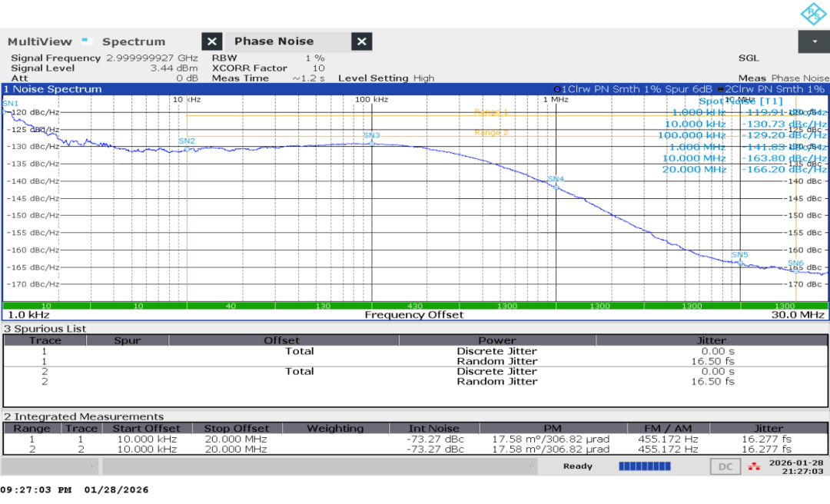Select spot noise marker SN5
Image resolution: width=830 pixels, height=504 pixels.
[740, 254]
